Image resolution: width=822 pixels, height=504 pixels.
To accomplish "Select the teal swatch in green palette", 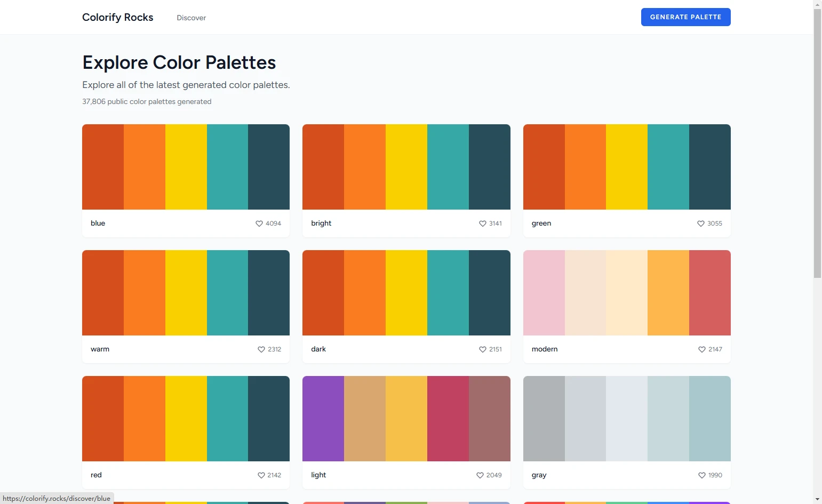I will 668,167.
